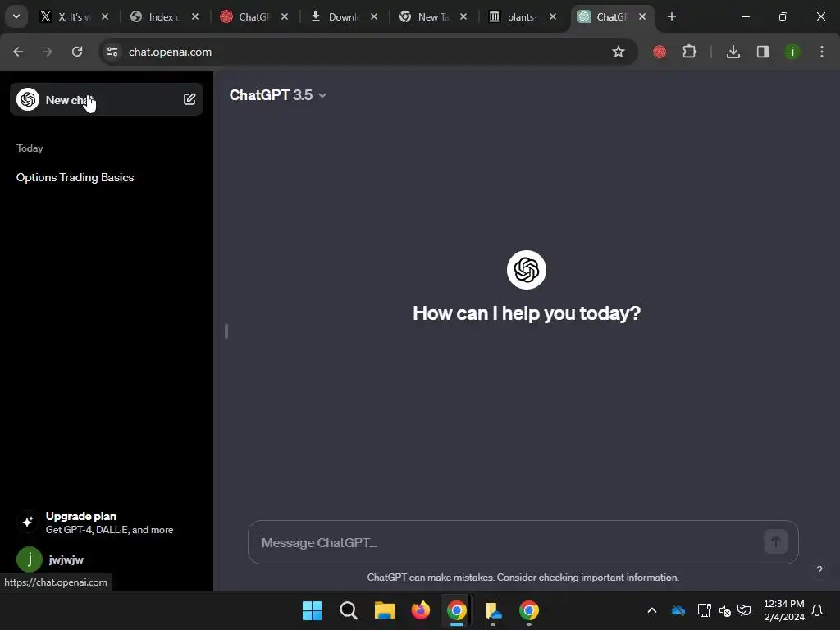Open File Explorer from taskbar
Screen dimensions: 840x630
(384, 610)
